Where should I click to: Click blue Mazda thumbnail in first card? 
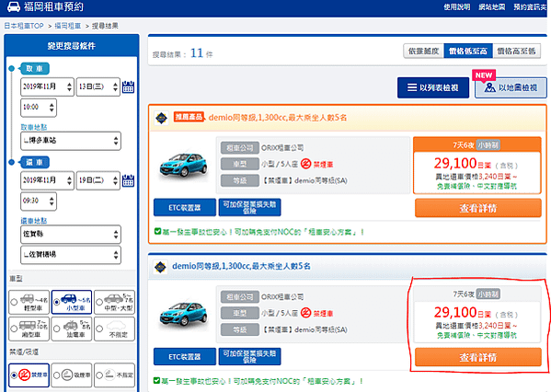pos(183,165)
